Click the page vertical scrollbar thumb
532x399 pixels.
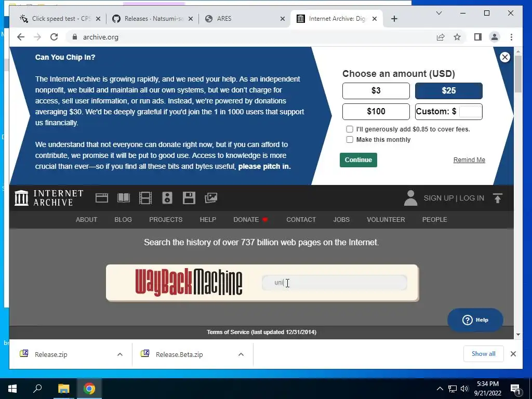pyautogui.click(x=518, y=74)
